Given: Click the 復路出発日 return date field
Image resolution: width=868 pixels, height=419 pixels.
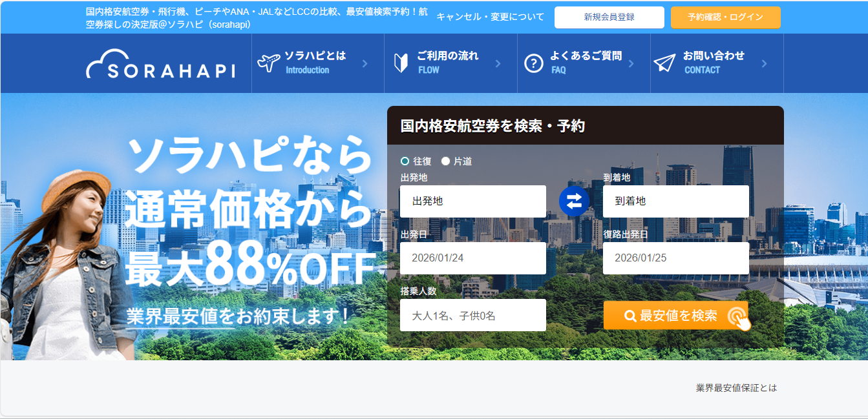Looking at the screenshot, I should pos(675,258).
